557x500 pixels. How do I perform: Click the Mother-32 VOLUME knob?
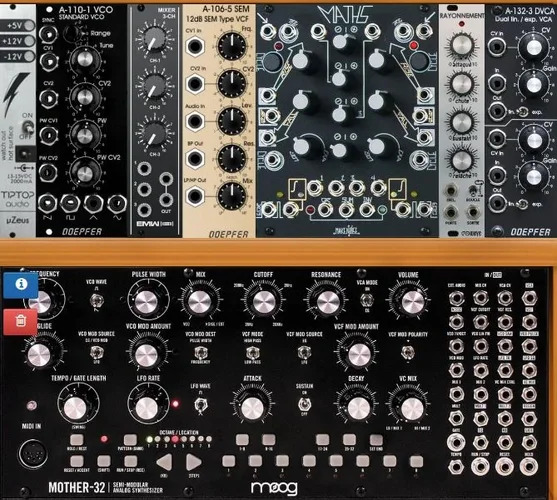(x=412, y=301)
